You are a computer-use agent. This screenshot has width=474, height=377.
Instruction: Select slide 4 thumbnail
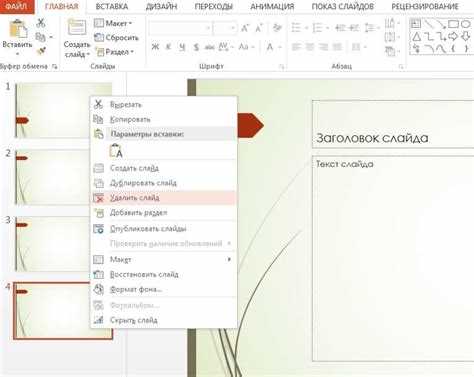(x=52, y=311)
